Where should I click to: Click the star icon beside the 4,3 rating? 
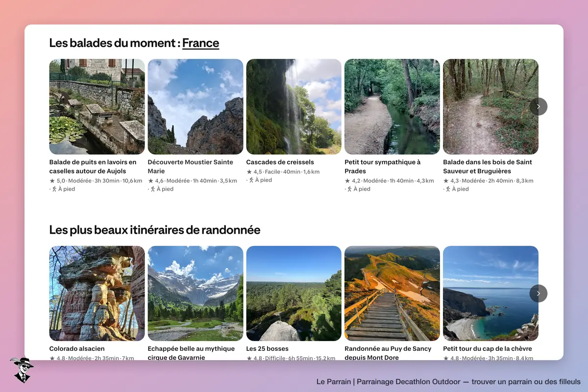point(446,181)
